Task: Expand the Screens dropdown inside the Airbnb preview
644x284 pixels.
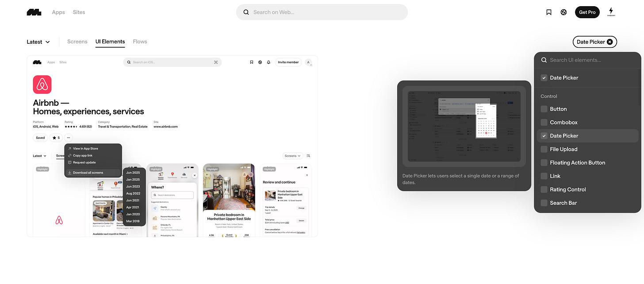Action: 293,156
